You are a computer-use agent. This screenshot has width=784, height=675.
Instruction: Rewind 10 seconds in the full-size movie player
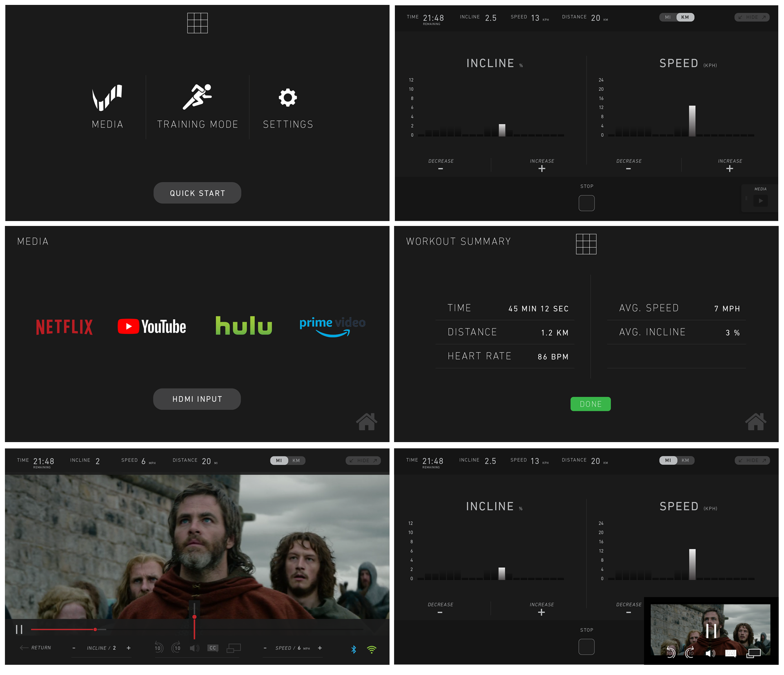click(158, 648)
